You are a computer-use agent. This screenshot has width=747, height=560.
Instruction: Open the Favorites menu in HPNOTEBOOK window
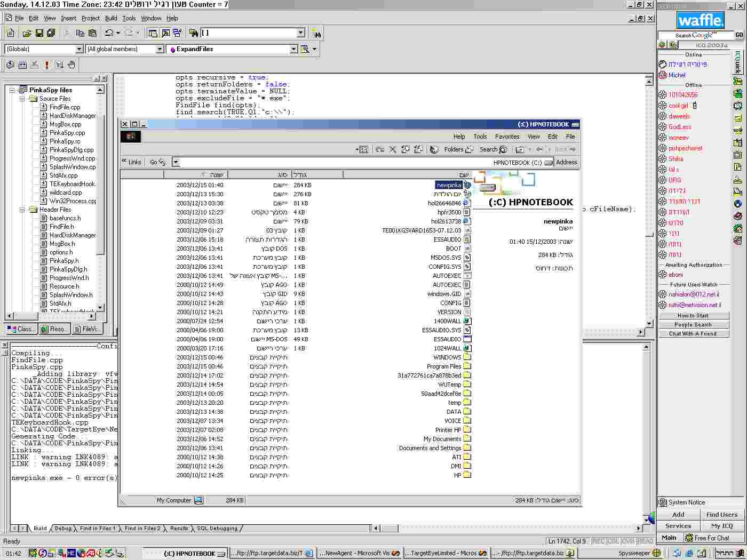[x=507, y=137]
